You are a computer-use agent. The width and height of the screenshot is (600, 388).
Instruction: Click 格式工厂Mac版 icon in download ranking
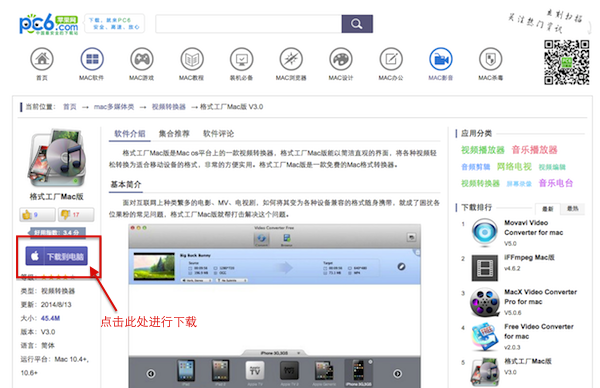coord(485,372)
